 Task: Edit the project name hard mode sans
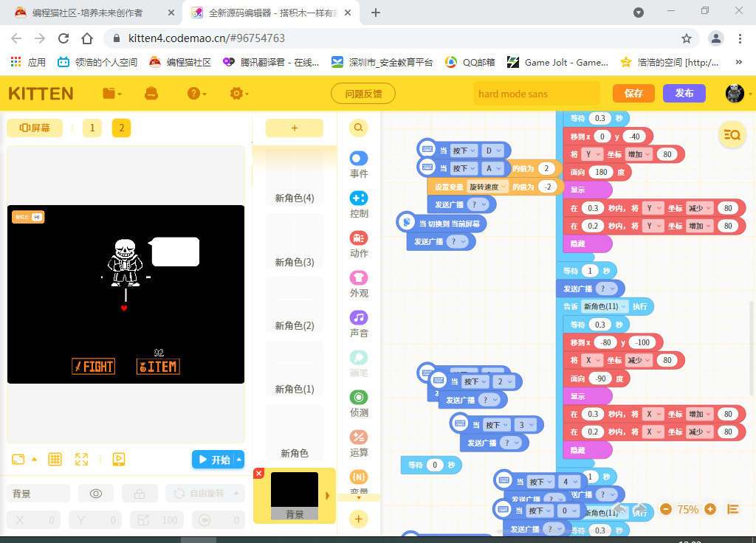[x=536, y=94]
